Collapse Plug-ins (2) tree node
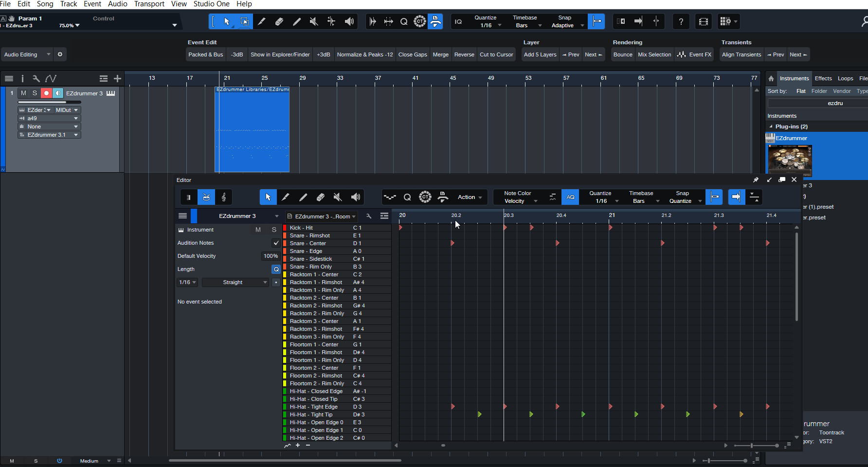 click(771, 126)
